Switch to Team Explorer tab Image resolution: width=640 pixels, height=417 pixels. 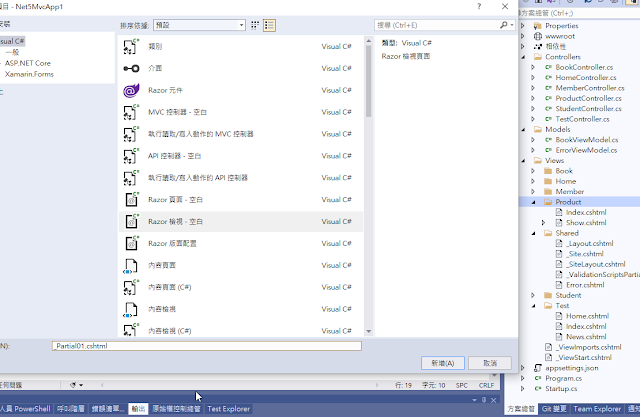click(x=597, y=409)
